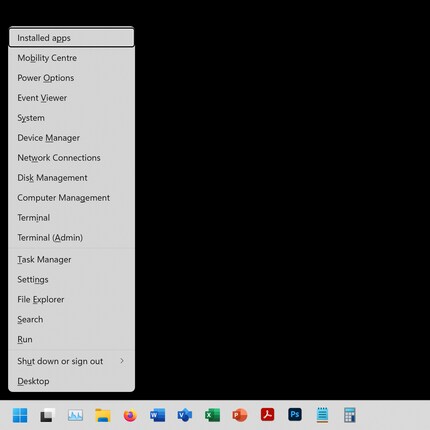Screen dimensions: 430x430
Task: Choose Power Options
Action: 72,78
